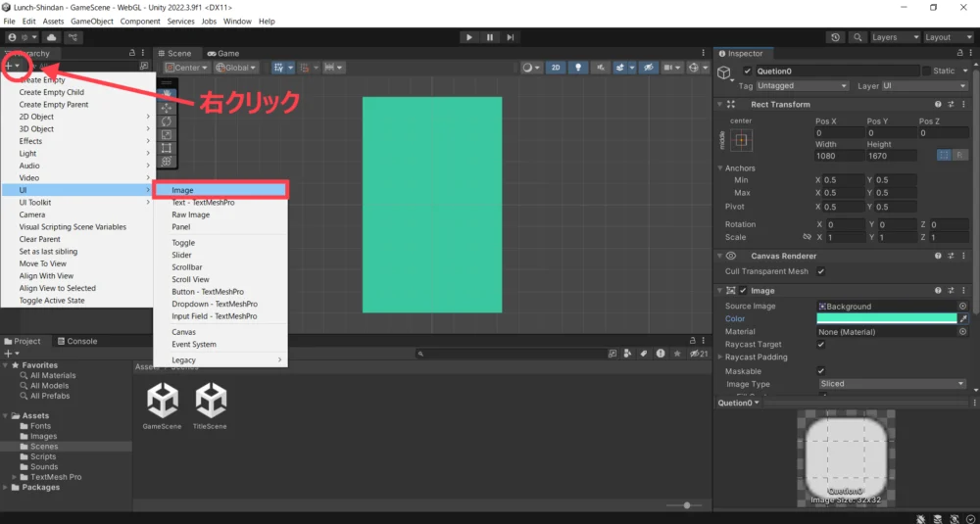Image resolution: width=980 pixels, height=524 pixels.
Task: Select Create Empty Child in the menu
Action: coord(78,92)
